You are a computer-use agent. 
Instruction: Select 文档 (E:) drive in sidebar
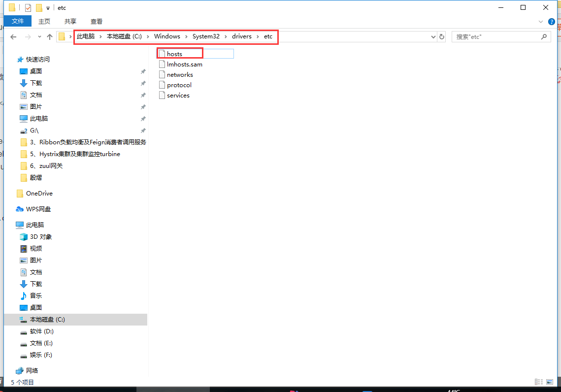(41, 343)
